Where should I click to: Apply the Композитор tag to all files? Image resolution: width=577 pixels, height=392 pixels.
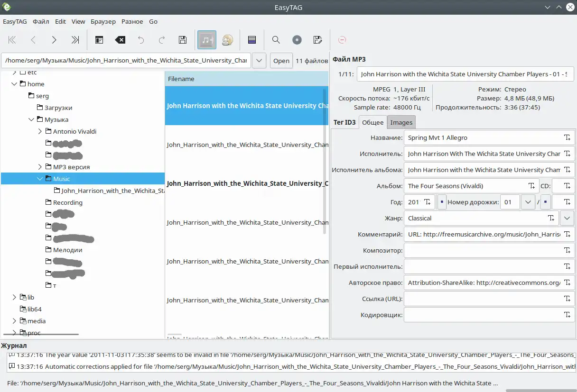coord(568,250)
